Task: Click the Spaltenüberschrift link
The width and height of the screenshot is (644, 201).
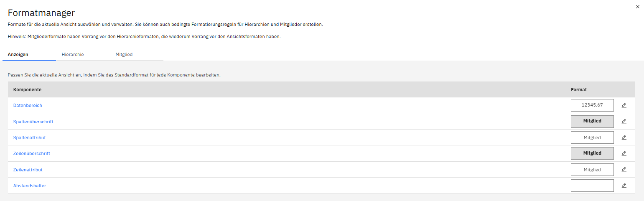Action: pos(33,122)
